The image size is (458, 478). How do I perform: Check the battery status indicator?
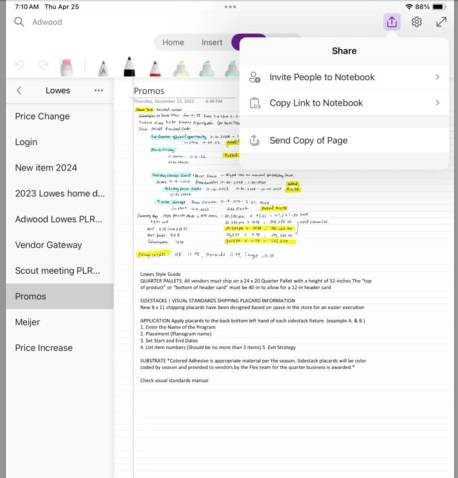(x=439, y=7)
